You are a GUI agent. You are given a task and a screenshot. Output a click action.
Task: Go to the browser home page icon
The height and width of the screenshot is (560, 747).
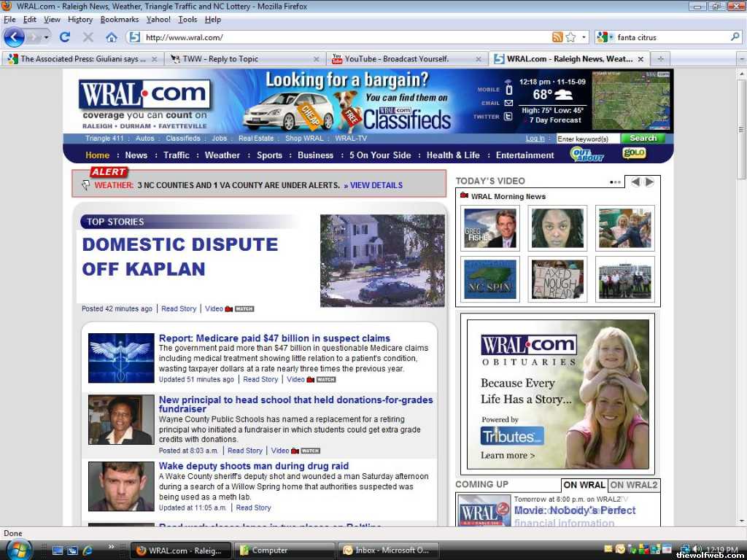[111, 37]
